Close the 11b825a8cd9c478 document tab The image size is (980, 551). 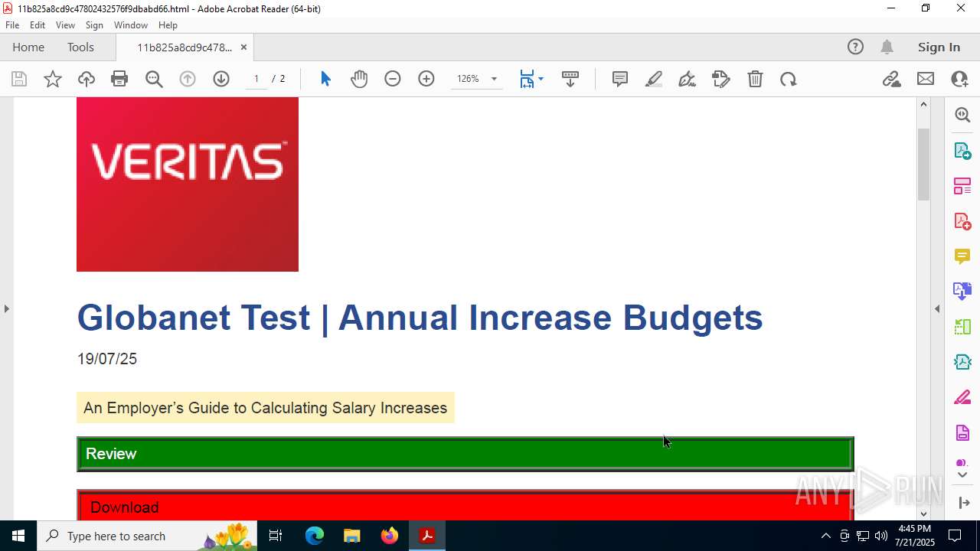click(x=243, y=47)
